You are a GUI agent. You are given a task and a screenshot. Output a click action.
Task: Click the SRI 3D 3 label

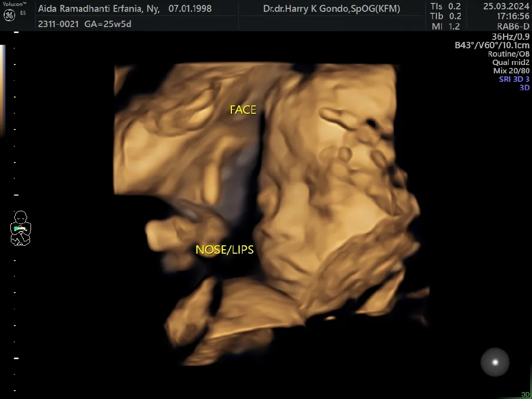click(514, 79)
